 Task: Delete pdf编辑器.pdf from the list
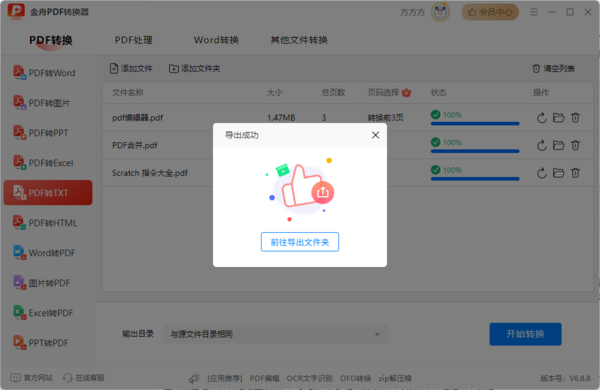pyautogui.click(x=576, y=117)
